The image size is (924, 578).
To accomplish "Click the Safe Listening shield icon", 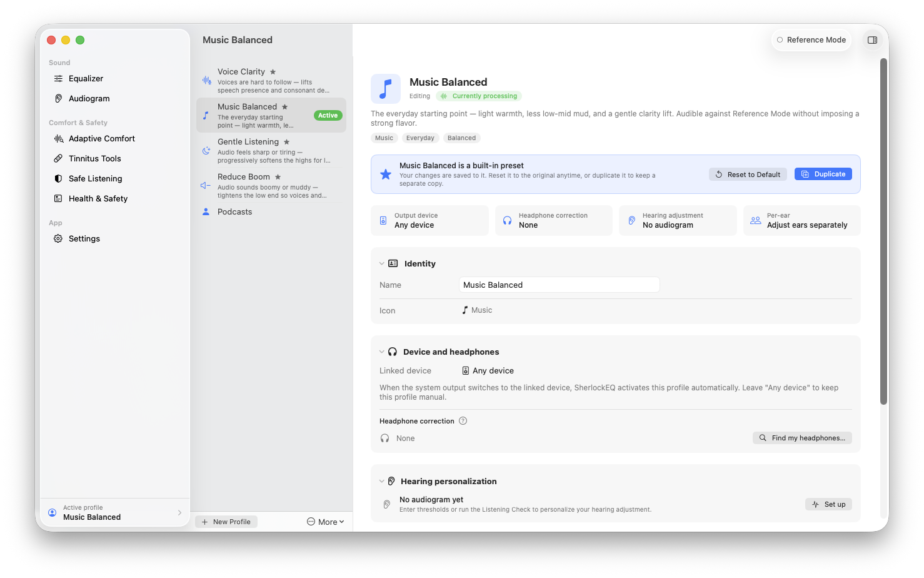I will (x=58, y=179).
